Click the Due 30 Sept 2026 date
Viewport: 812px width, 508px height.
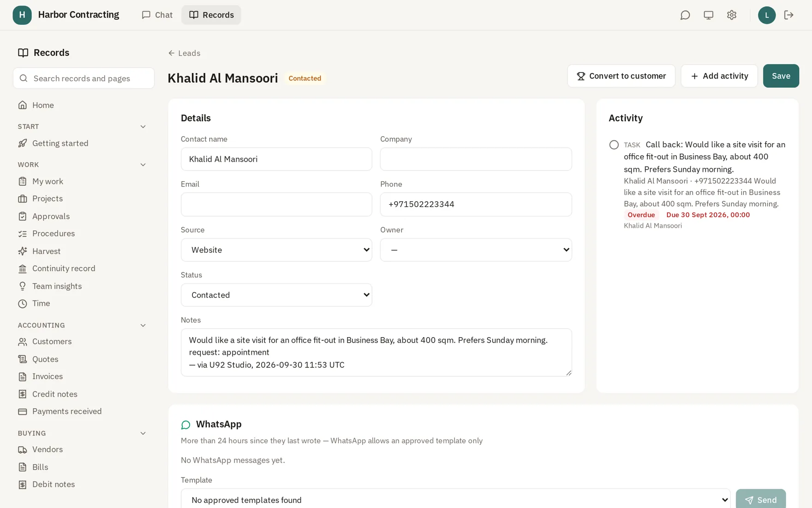708,215
